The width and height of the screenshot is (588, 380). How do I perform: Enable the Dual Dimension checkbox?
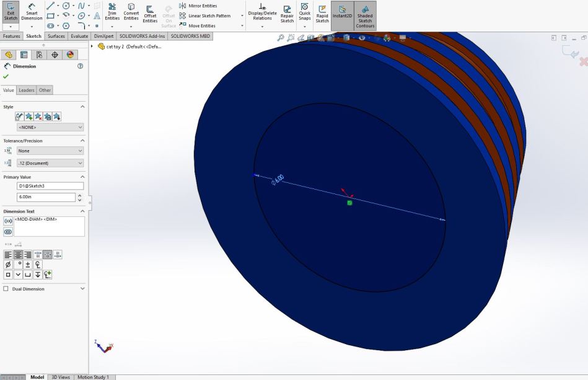(6, 289)
